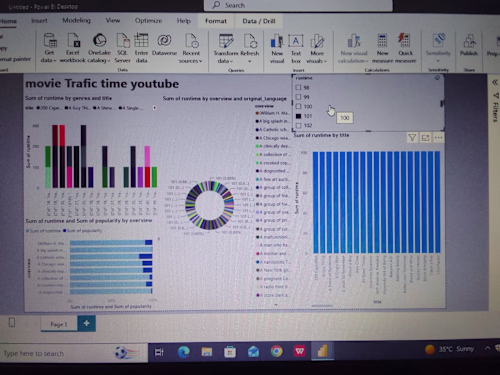Viewport: 500px width, 375px height.
Task: Open File Explorer from the taskbar
Action: (x=207, y=352)
